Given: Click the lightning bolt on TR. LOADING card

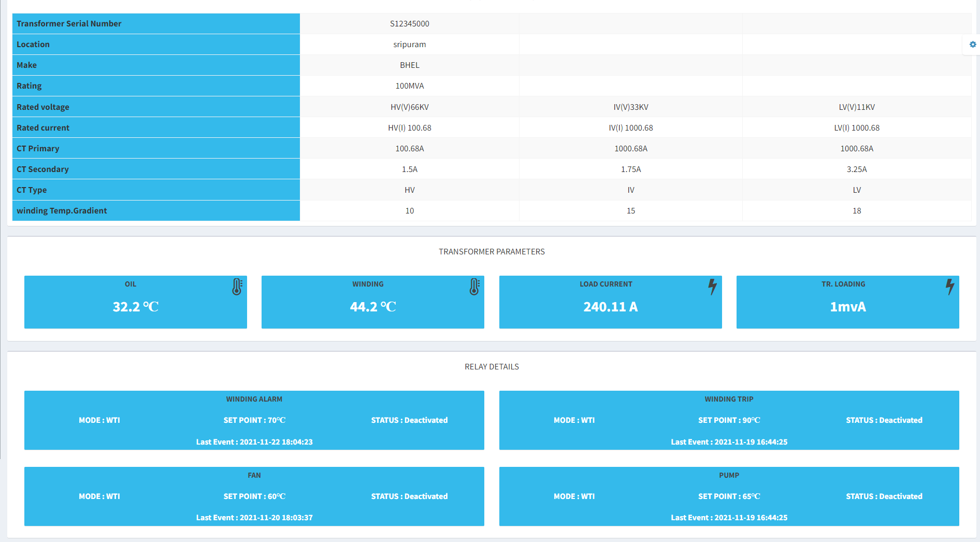Looking at the screenshot, I should [x=949, y=287].
